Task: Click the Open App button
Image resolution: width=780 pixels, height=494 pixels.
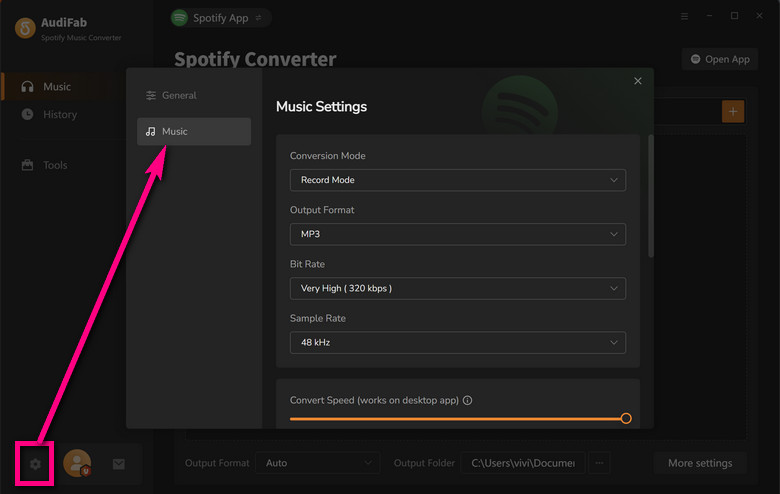Action: (x=720, y=59)
